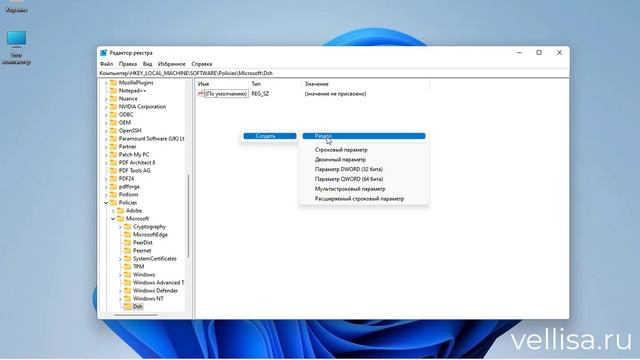The height and width of the screenshot is (360, 640).
Task: Click the ODBC folder icon
Action: 113,115
